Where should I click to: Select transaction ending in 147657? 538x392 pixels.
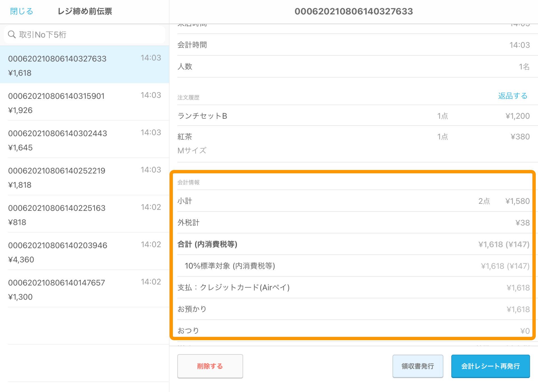coord(84,289)
